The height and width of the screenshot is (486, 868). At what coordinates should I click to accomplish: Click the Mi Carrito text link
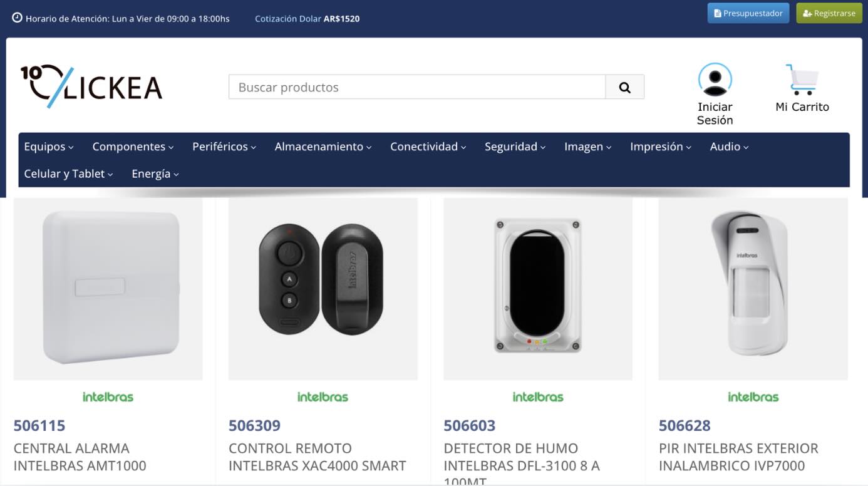click(x=802, y=107)
